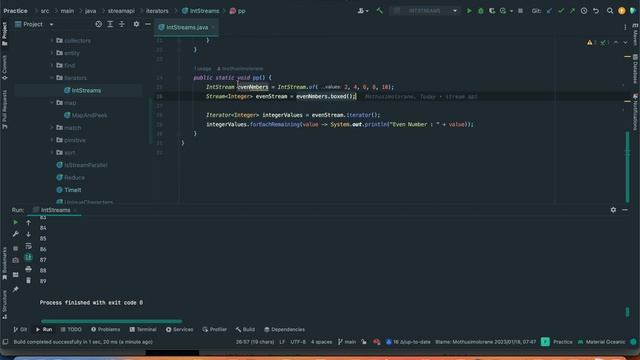Update project using the blue Git arrow

(549, 11)
